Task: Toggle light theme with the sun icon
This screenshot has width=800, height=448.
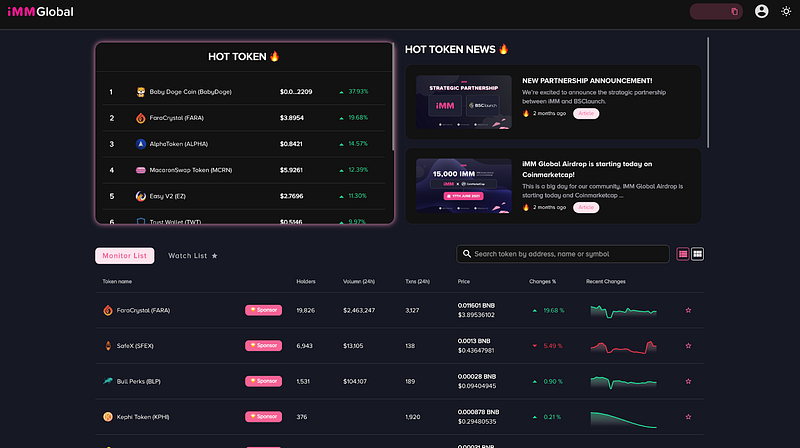Action: [786, 11]
